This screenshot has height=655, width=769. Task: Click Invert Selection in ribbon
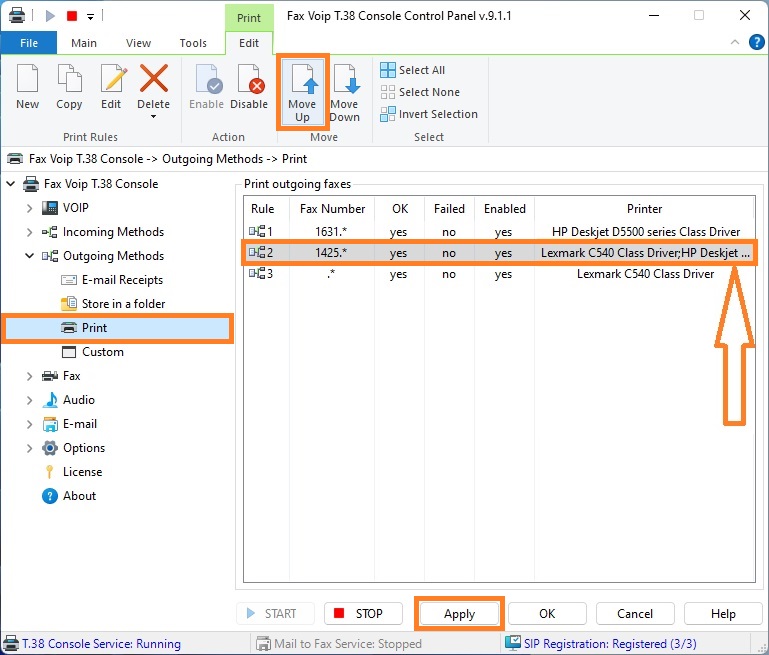click(429, 114)
